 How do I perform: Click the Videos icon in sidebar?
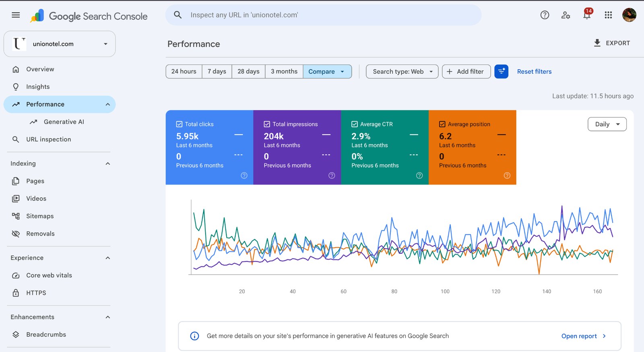point(16,199)
